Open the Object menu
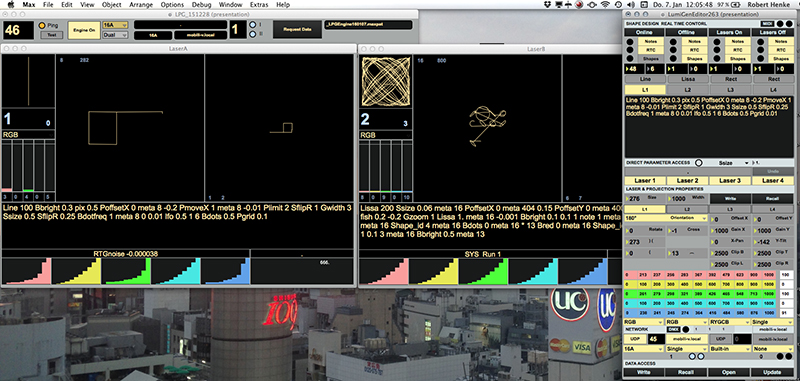The width and height of the screenshot is (800, 381). (x=111, y=5)
